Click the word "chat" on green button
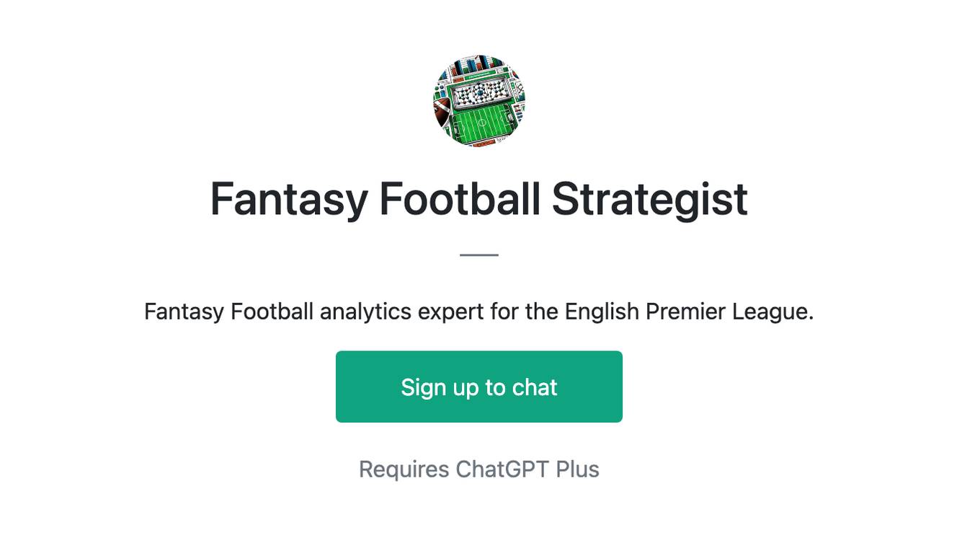 535,387
